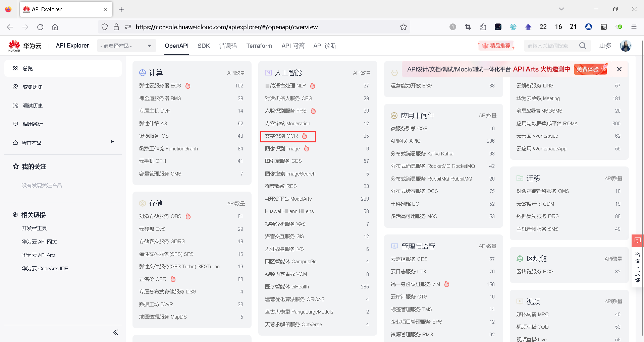644x342 pixels.
Task: Click the 存储 storage category icon
Action: click(x=143, y=203)
